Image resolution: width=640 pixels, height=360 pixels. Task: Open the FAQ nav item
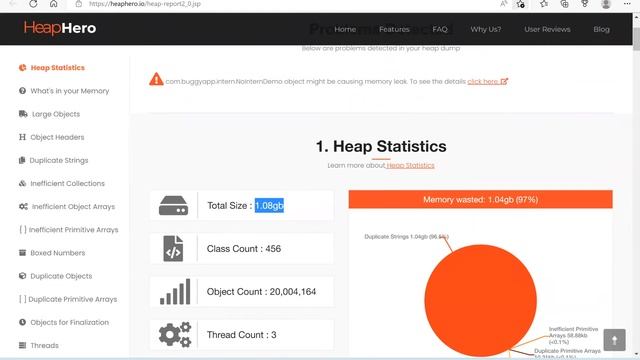click(x=440, y=29)
